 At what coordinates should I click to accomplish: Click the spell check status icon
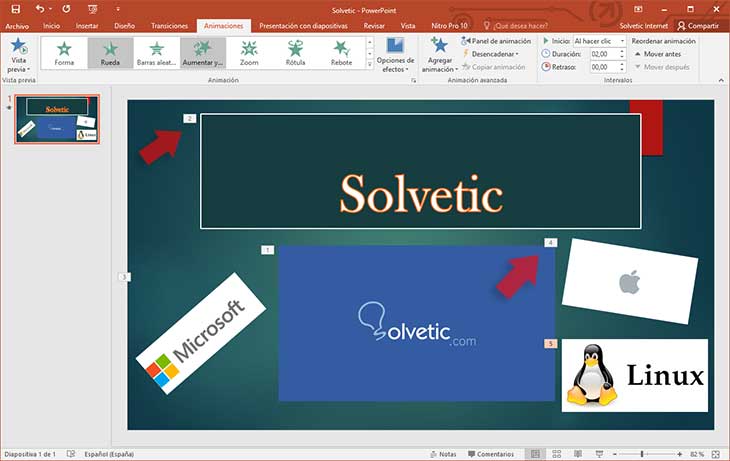pyautogui.click(x=71, y=454)
